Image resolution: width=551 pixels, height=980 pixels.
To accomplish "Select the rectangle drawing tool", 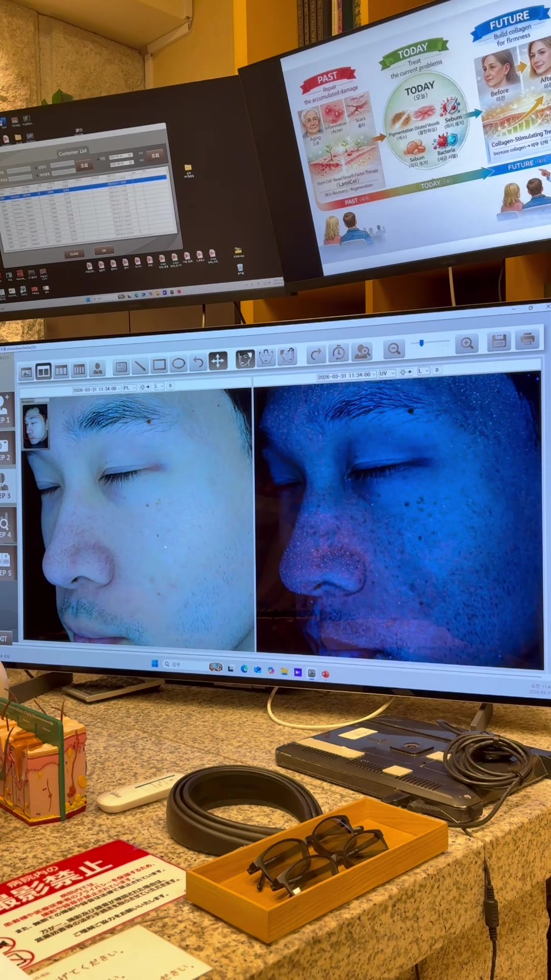I will point(159,365).
